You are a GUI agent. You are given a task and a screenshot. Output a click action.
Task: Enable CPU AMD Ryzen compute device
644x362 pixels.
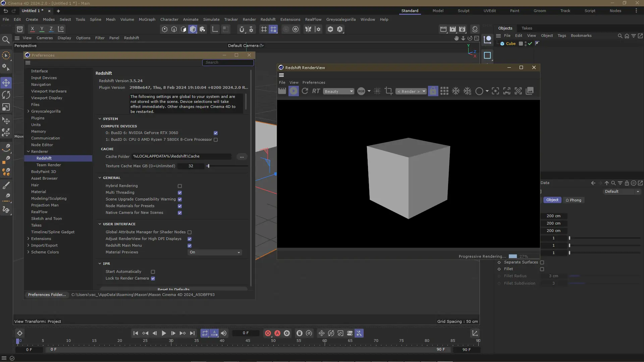216,140
